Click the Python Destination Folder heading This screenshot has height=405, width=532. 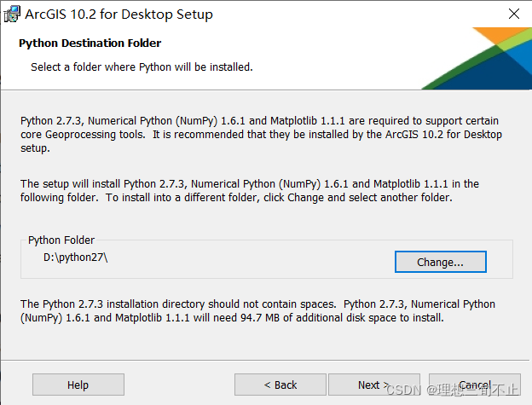90,43
